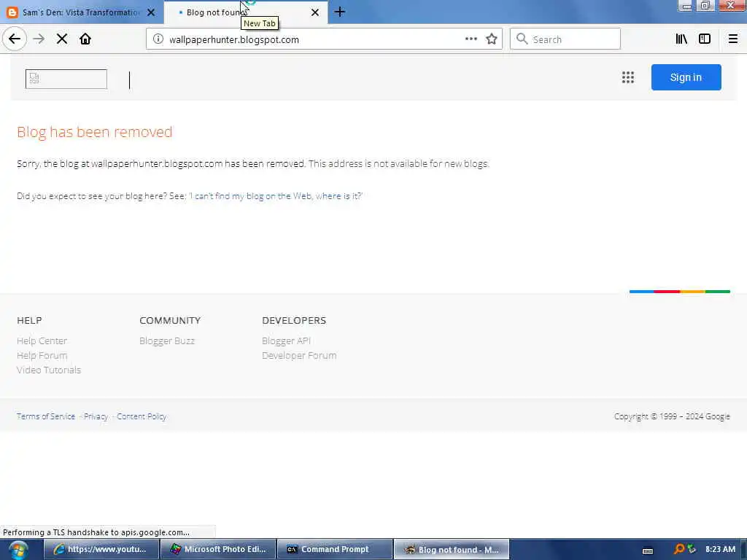Open page actions three-dot menu
The height and width of the screenshot is (560, 747).
coord(471,39)
